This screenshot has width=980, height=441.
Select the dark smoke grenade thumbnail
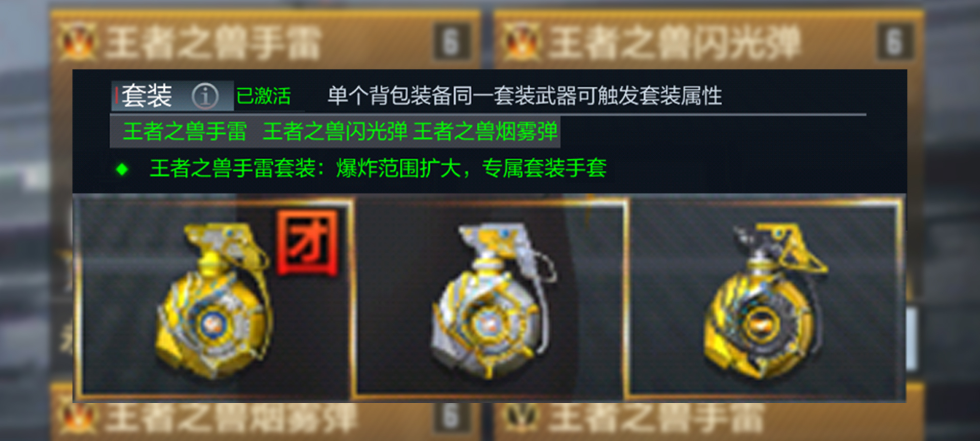765,297
